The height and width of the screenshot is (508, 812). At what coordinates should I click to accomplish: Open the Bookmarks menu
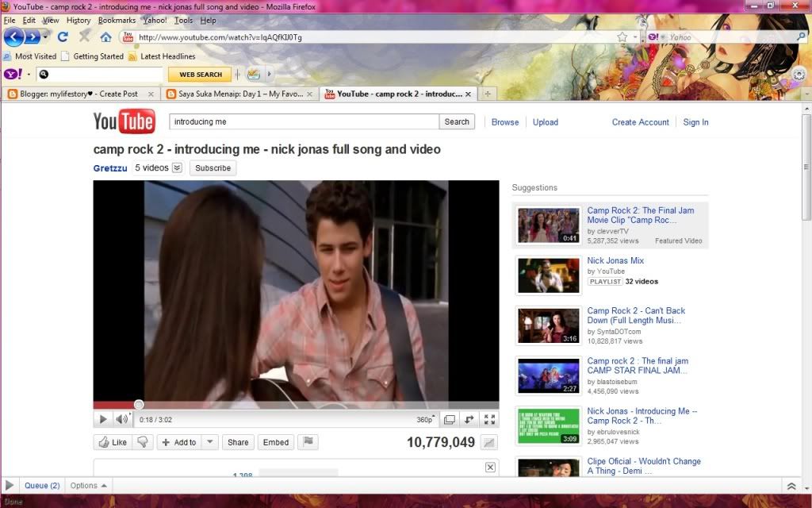coord(117,20)
